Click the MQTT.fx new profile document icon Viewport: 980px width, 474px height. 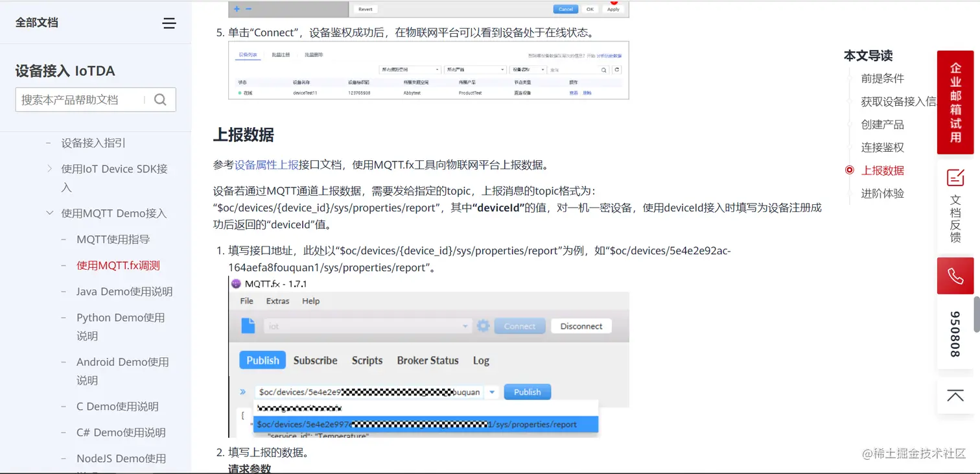[x=248, y=326]
